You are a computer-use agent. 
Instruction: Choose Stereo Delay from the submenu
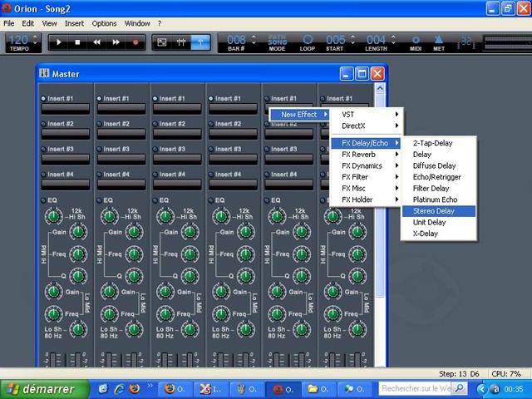pyautogui.click(x=439, y=211)
